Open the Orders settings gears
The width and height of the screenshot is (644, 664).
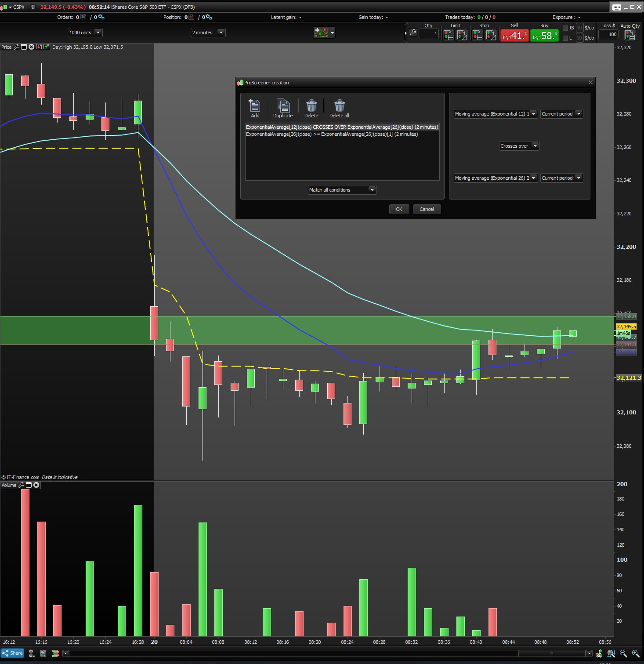(101, 17)
